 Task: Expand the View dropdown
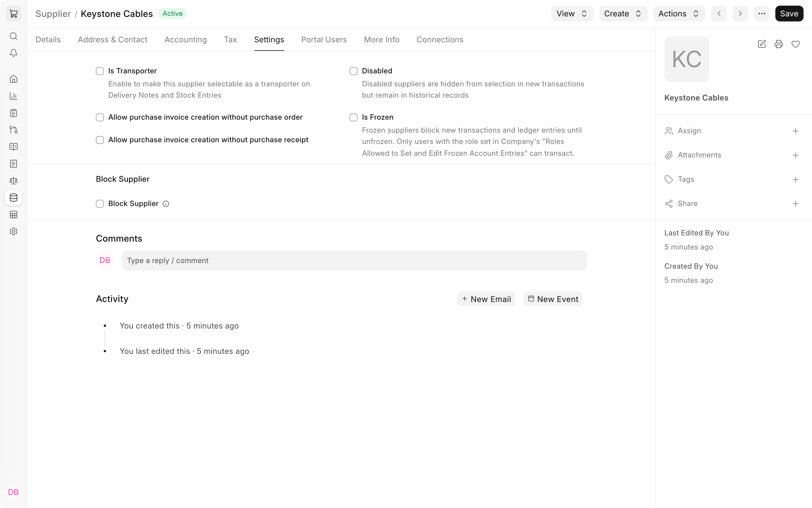click(572, 14)
